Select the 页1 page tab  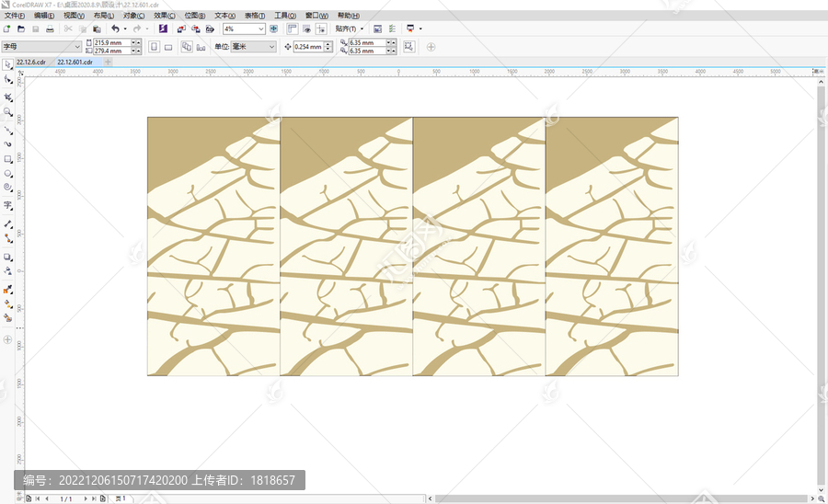tap(121, 498)
